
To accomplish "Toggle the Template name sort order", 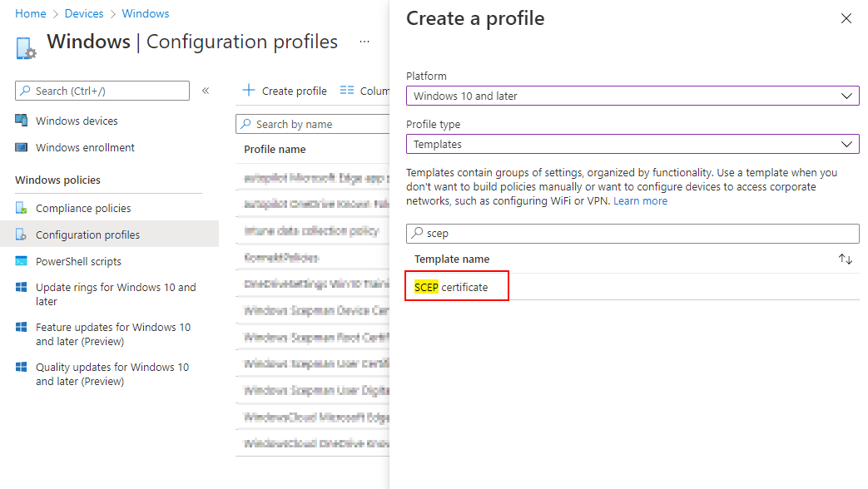I will [846, 259].
